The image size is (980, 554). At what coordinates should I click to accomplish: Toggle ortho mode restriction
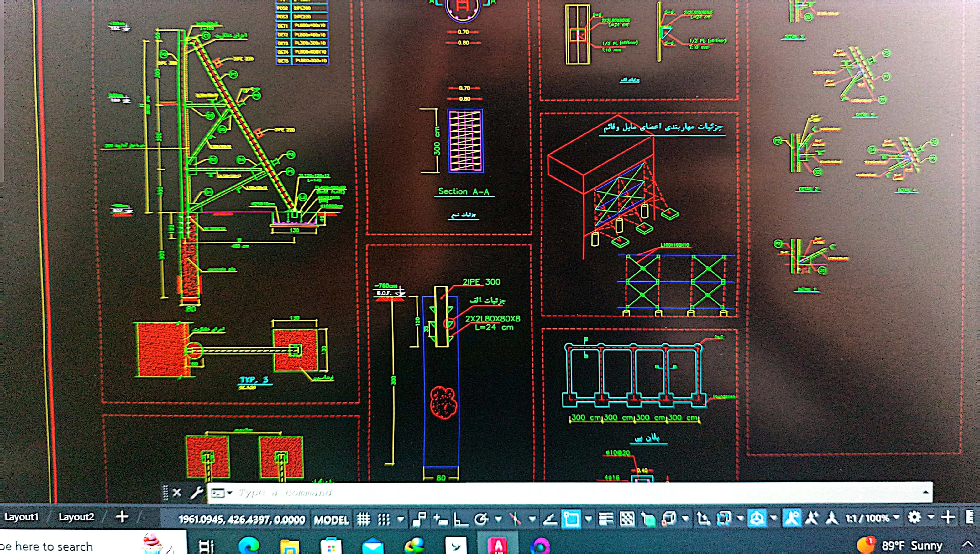pyautogui.click(x=461, y=519)
